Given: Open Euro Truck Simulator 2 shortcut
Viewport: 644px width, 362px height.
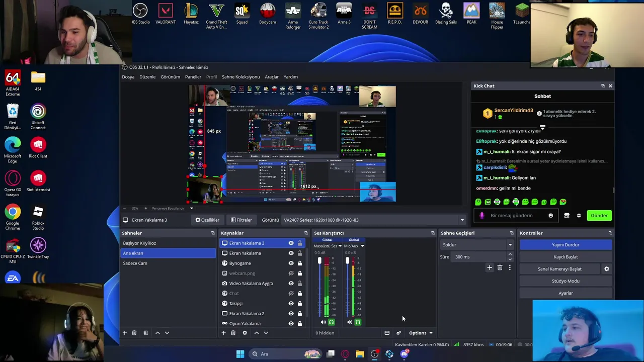Looking at the screenshot, I should [318, 16].
